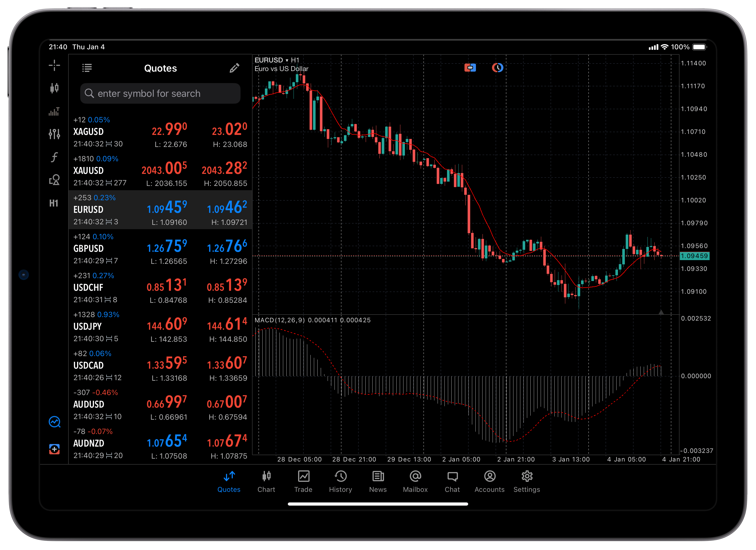Switch to the Chart tab
The width and height of the screenshot is (756, 550).
pos(266,482)
